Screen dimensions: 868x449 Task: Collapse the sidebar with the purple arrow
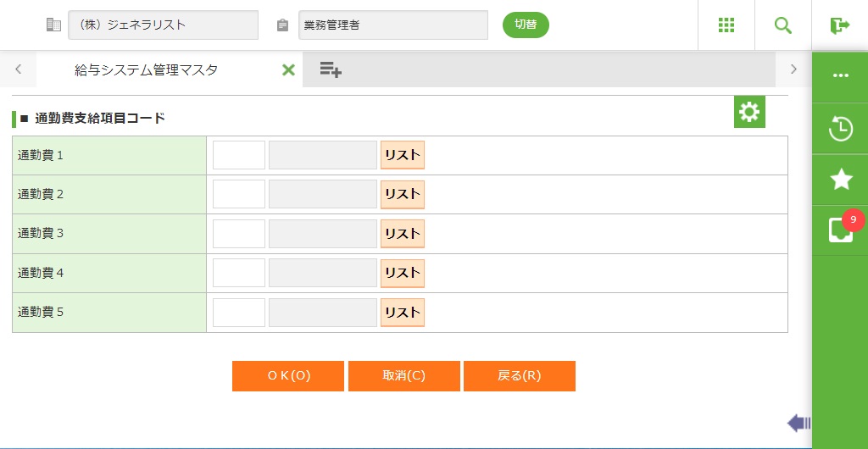[798, 423]
